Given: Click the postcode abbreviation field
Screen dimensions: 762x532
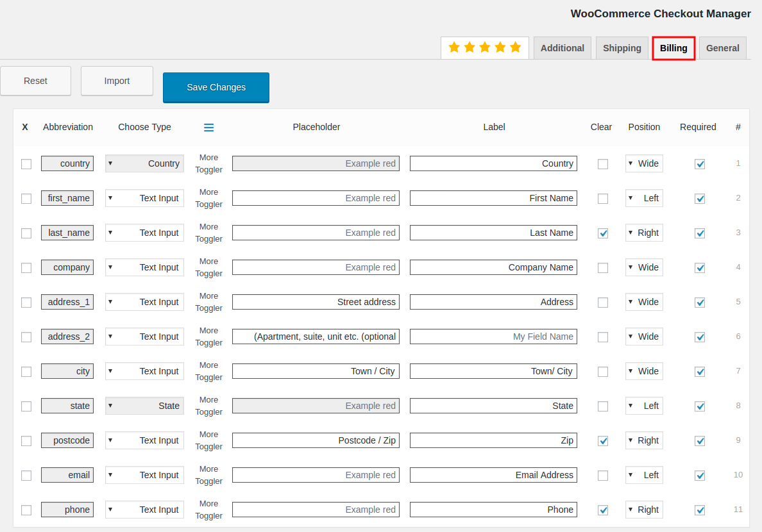Looking at the screenshot, I should point(67,440).
